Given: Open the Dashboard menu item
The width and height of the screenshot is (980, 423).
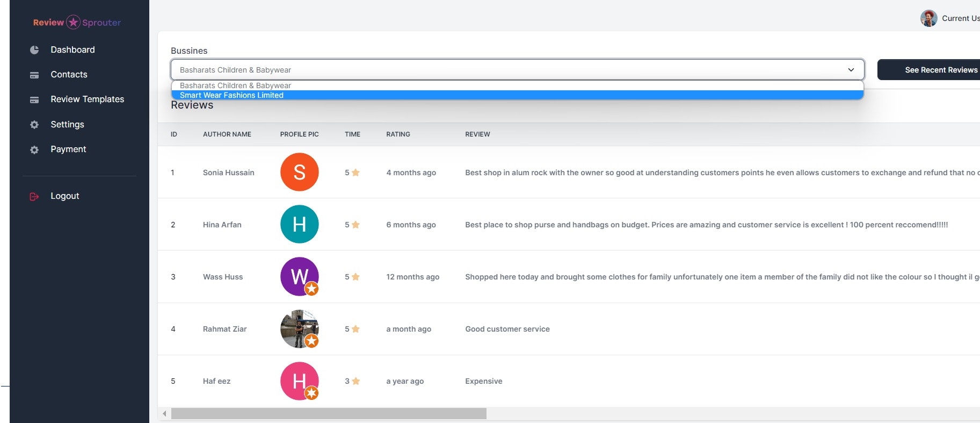Looking at the screenshot, I should [x=72, y=49].
